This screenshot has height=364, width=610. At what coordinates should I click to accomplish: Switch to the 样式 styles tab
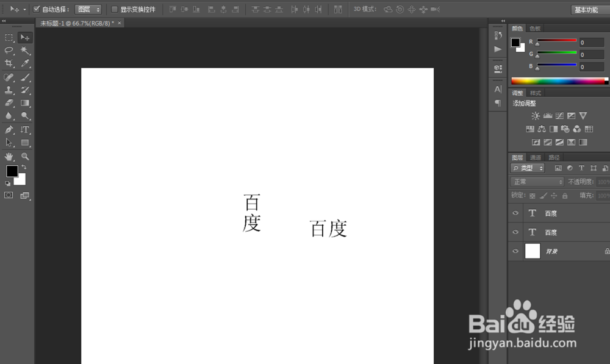click(536, 93)
